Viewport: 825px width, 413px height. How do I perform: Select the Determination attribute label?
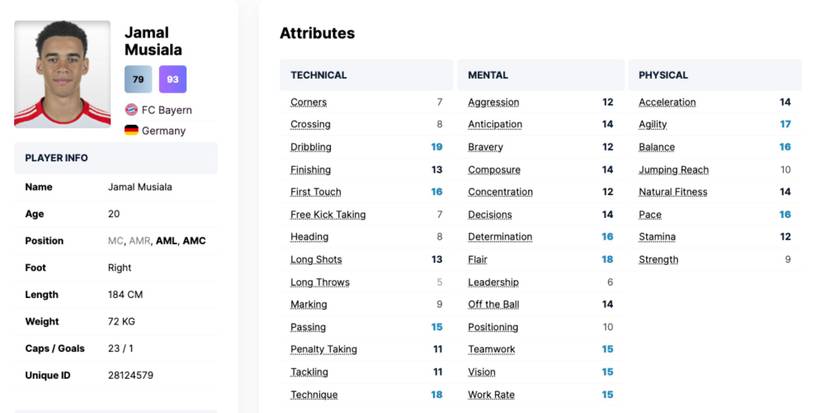coord(500,237)
